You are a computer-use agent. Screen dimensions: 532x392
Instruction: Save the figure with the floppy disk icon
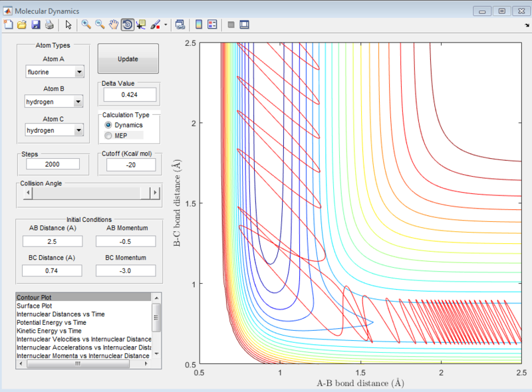point(36,25)
